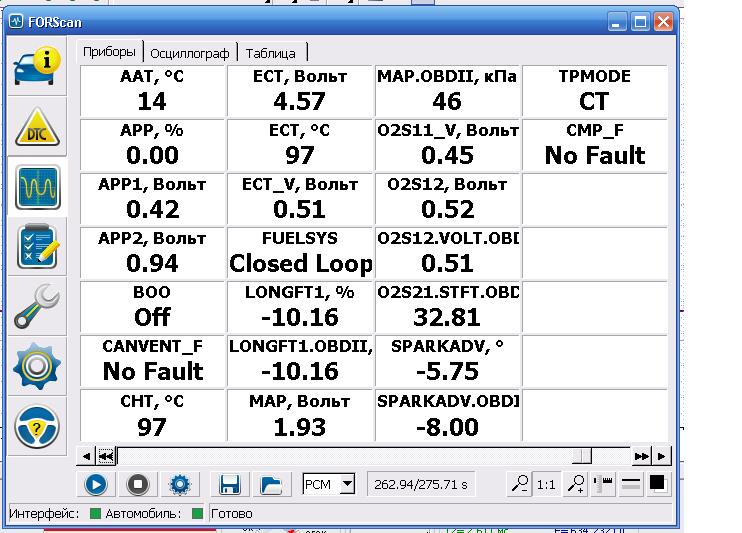Open the help steering wheel icon
This screenshot has height=533, width=742.
coord(37,426)
